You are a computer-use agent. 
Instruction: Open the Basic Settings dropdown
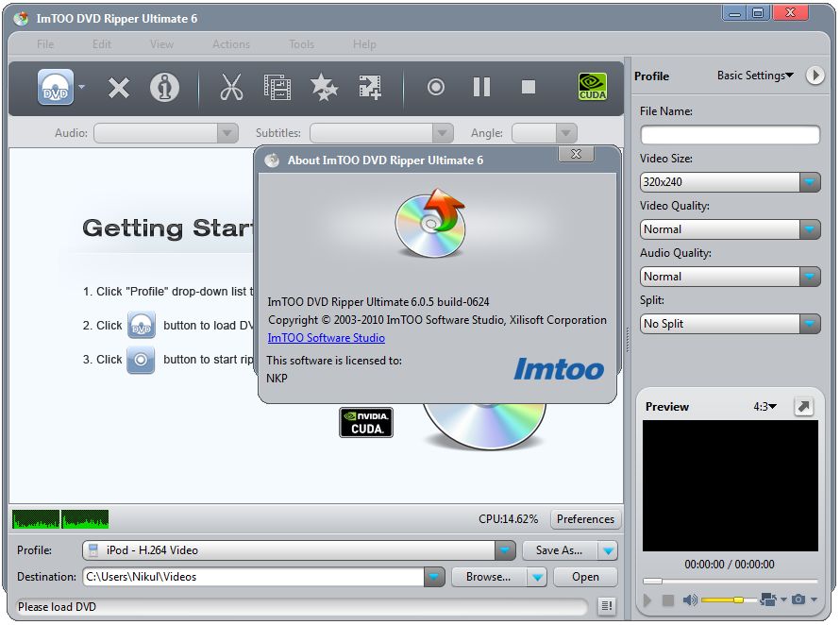[755, 76]
